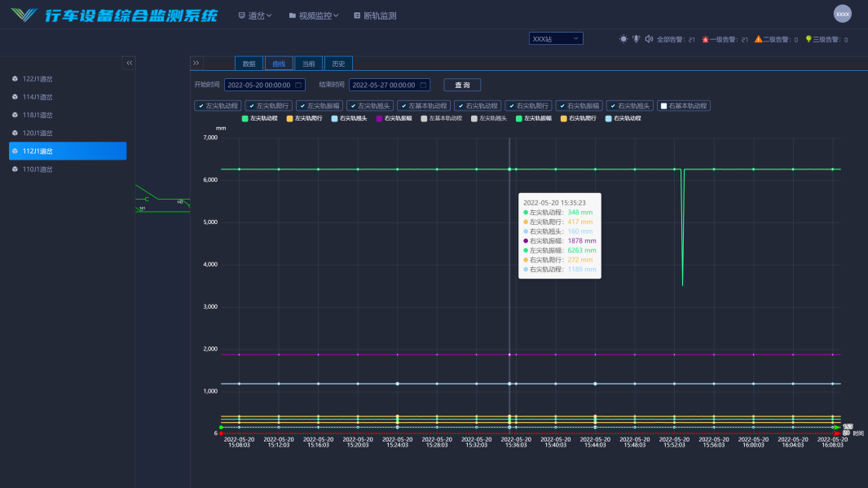This screenshot has height=488, width=868.
Task: Select 120J1道岔 in the sidebar
Action: click(68, 134)
